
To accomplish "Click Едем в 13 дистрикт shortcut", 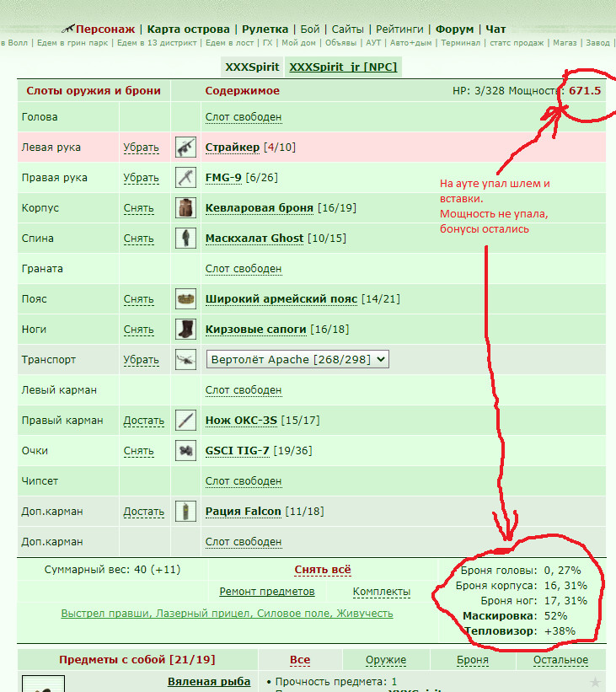I will click(x=157, y=43).
